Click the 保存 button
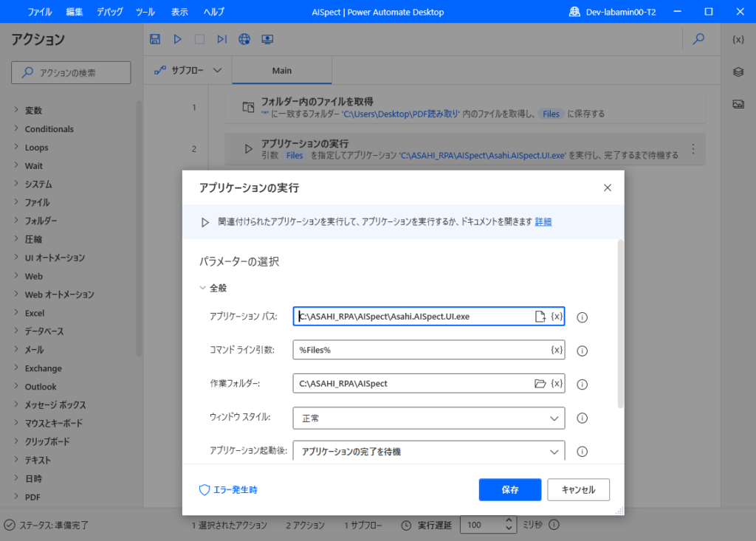 [x=509, y=490]
